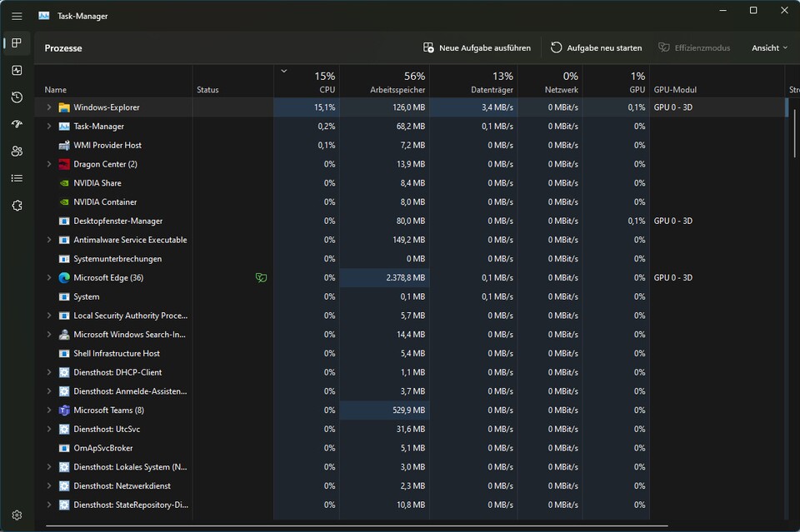This screenshot has width=800, height=532.
Task: Click the WMI Provider Host icon
Action: pos(64,145)
